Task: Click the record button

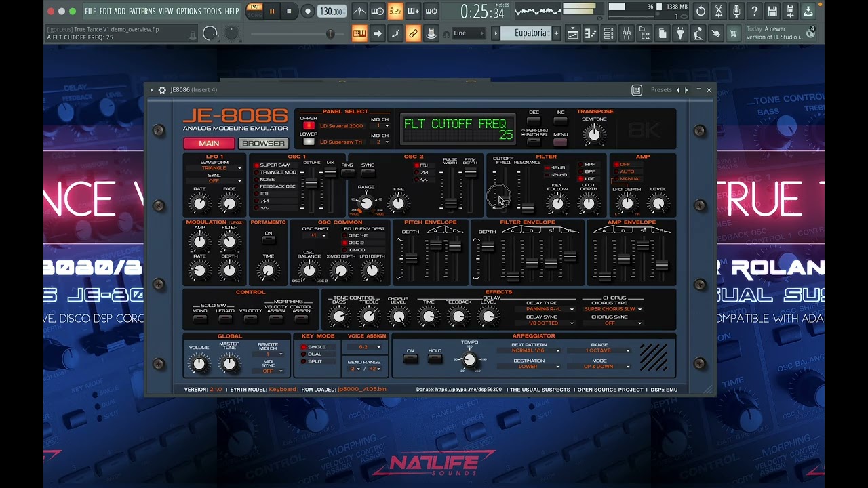Action: [x=307, y=12]
